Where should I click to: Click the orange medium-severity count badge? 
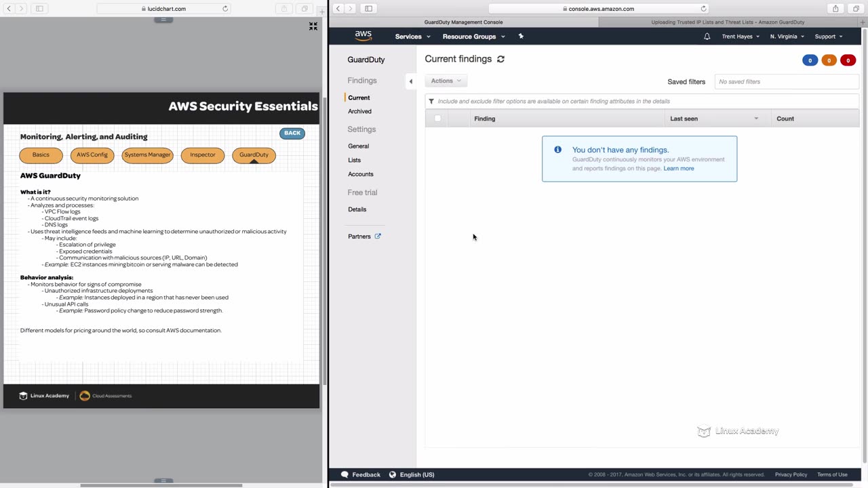click(829, 60)
